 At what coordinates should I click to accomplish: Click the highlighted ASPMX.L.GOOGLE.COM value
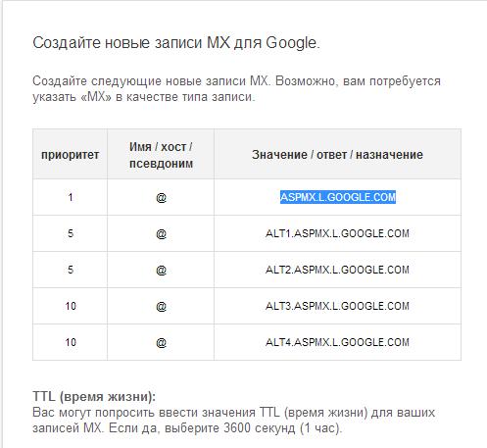[338, 197]
